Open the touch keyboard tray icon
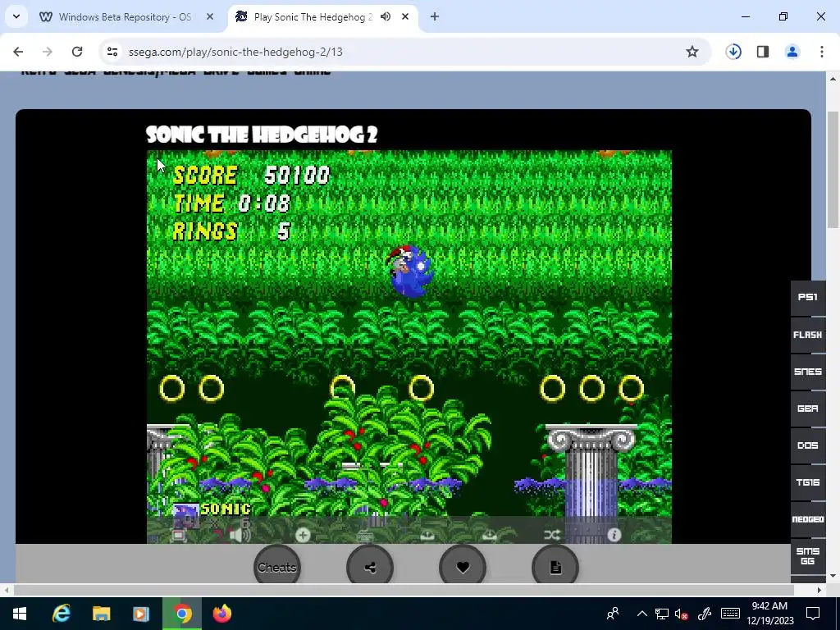This screenshot has width=840, height=630. click(x=731, y=614)
